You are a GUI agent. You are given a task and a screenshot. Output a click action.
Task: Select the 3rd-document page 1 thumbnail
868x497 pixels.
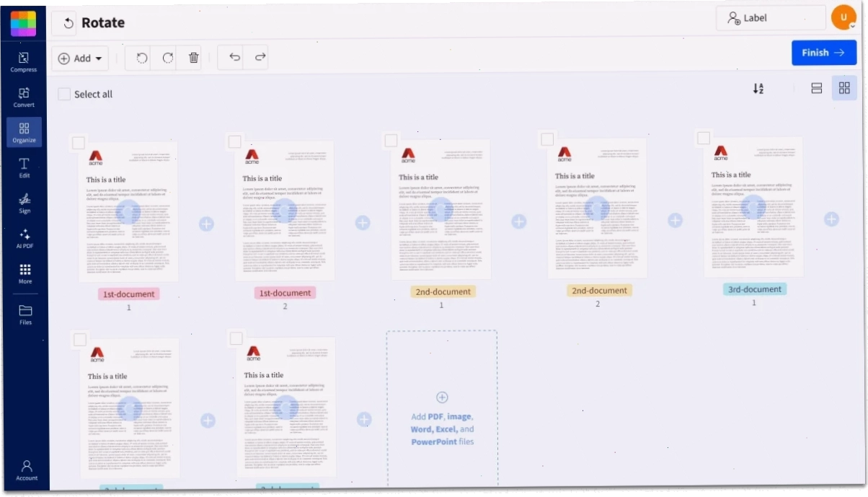pyautogui.click(x=753, y=207)
